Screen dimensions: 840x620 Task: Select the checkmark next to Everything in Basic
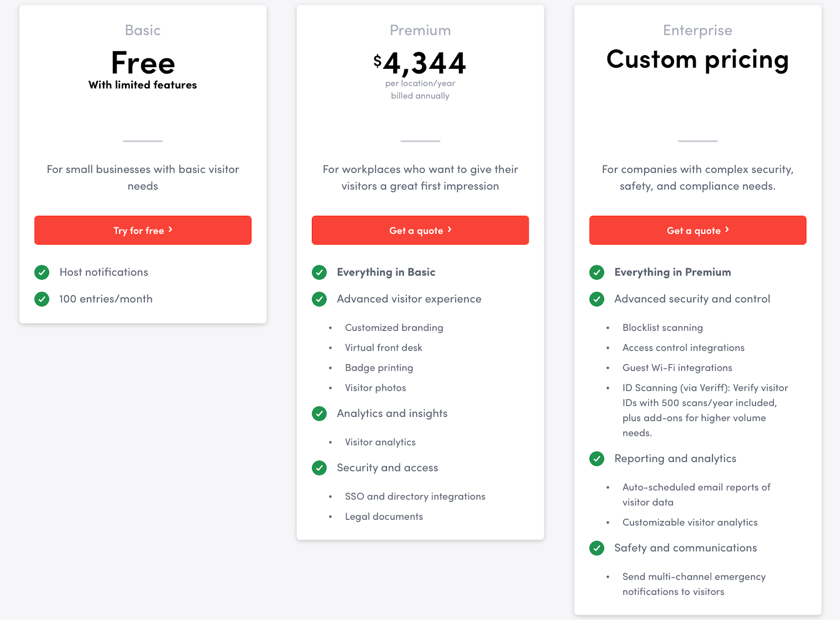coord(319,272)
